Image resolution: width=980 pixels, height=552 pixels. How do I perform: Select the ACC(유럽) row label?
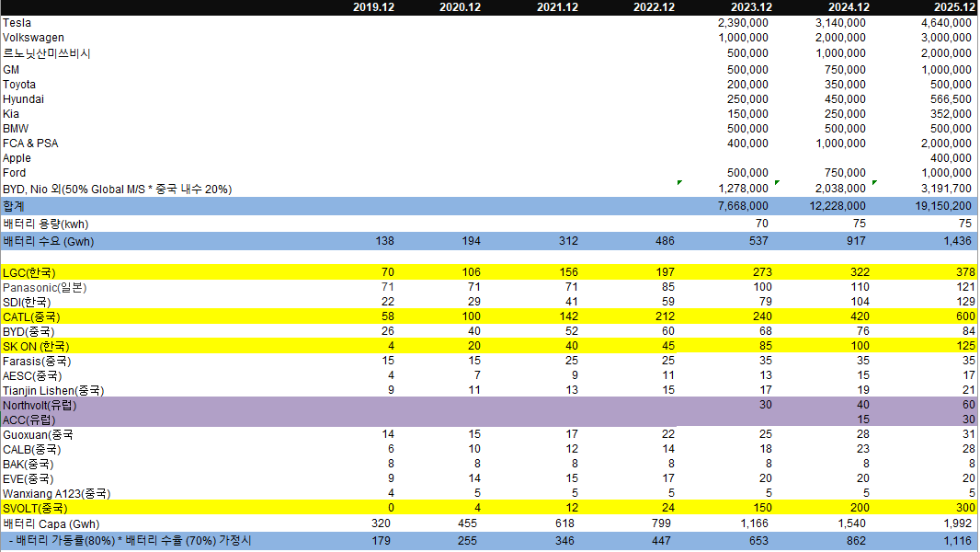tap(28, 420)
